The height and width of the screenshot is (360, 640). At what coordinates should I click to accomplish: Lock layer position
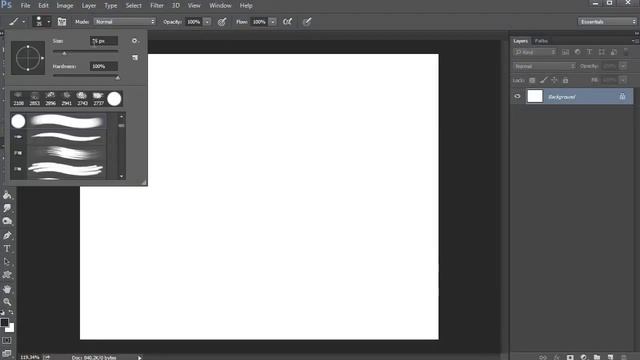(x=554, y=80)
